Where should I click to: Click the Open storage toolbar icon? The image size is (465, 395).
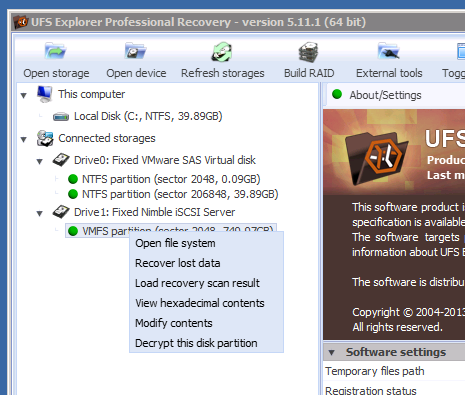pos(56,51)
